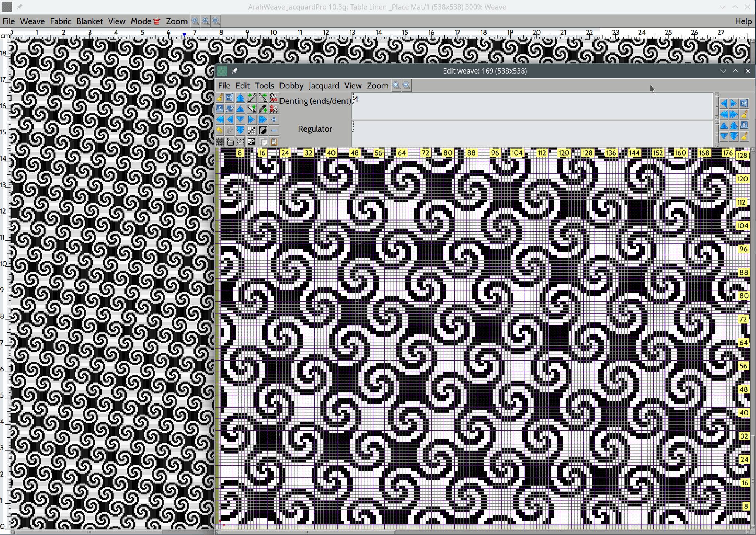Click single up arrow in main edit toolbar
The width and height of the screenshot is (756, 535).
click(240, 109)
